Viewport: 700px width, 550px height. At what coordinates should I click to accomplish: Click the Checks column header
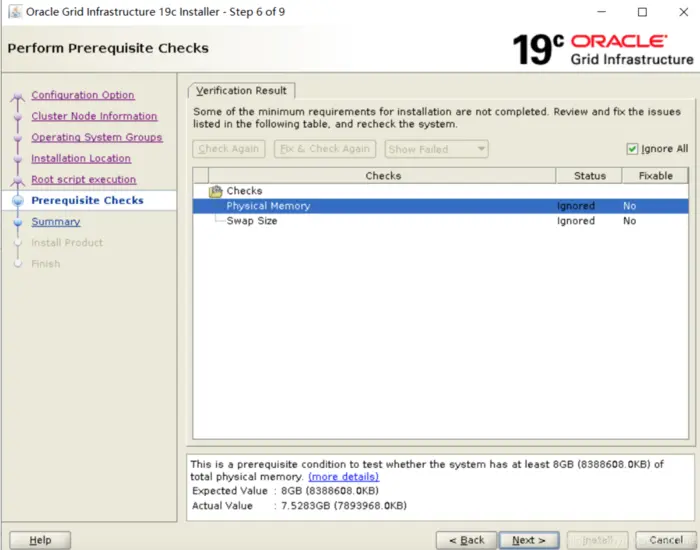pyautogui.click(x=383, y=176)
